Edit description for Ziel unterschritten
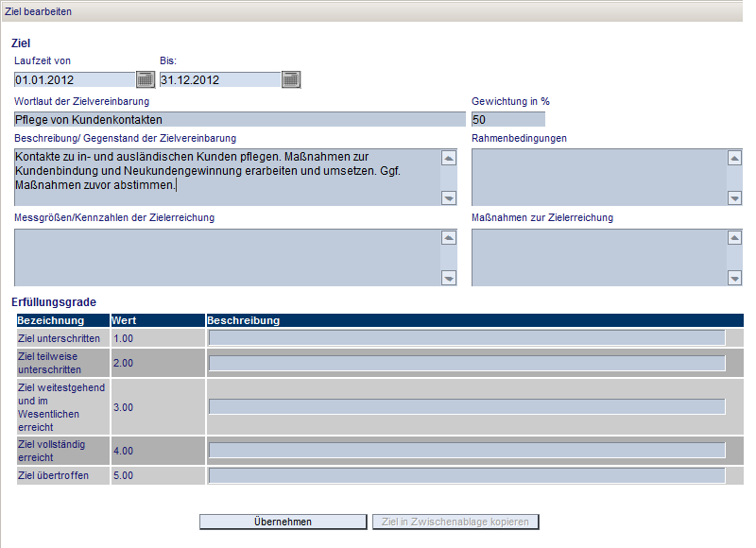Image resolution: width=756 pixels, height=548 pixels. (x=466, y=337)
